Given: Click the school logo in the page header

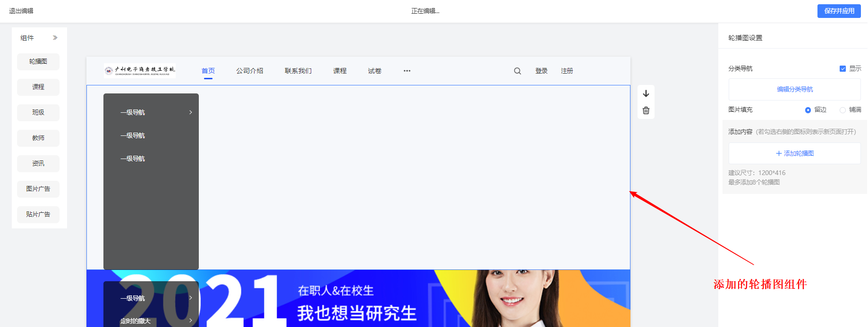Looking at the screenshot, I should point(140,71).
